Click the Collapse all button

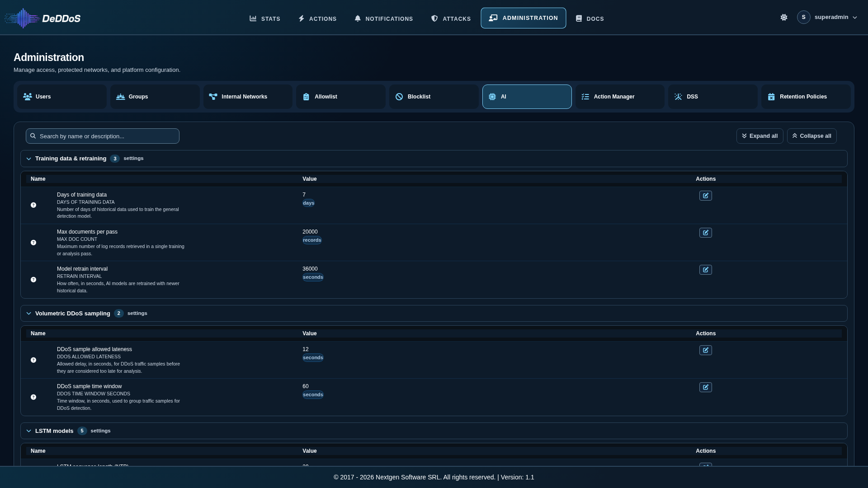(811, 136)
